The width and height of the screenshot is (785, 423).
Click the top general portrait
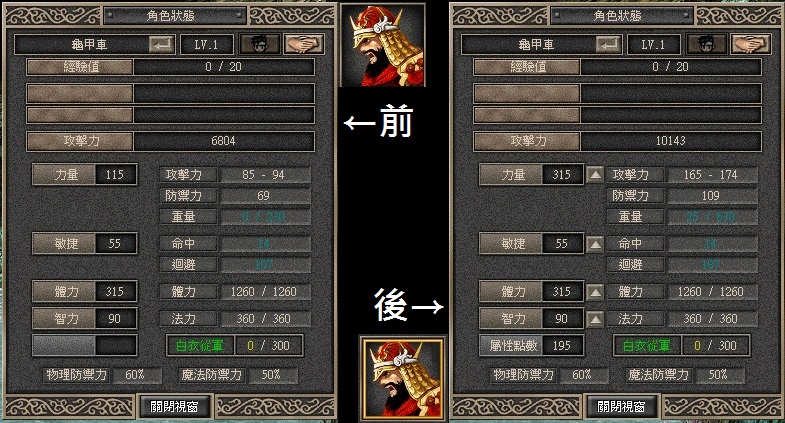click(x=382, y=45)
